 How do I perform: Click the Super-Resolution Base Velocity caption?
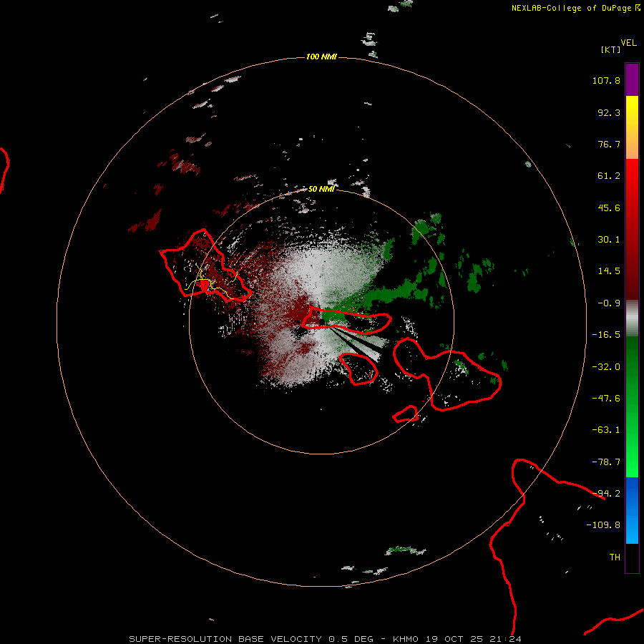(326, 639)
